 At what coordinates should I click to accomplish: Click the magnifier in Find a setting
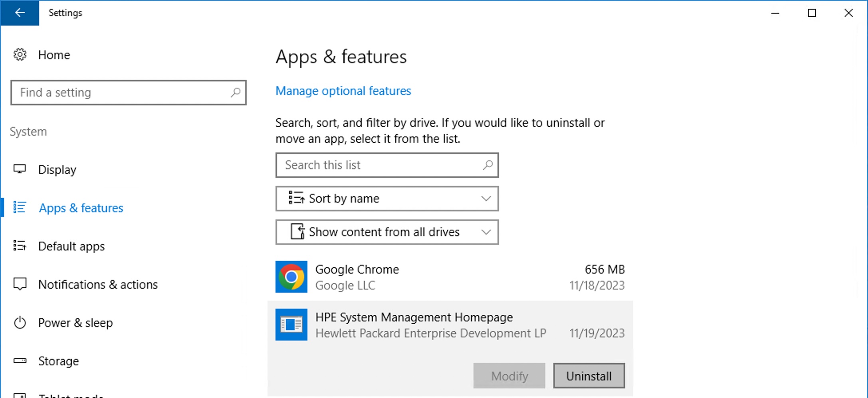[x=236, y=93]
